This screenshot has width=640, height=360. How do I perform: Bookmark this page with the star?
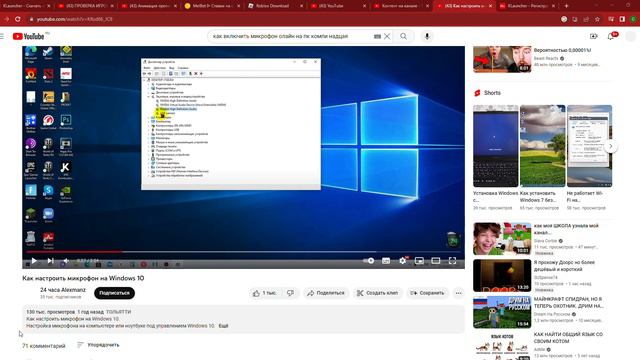coord(597,19)
